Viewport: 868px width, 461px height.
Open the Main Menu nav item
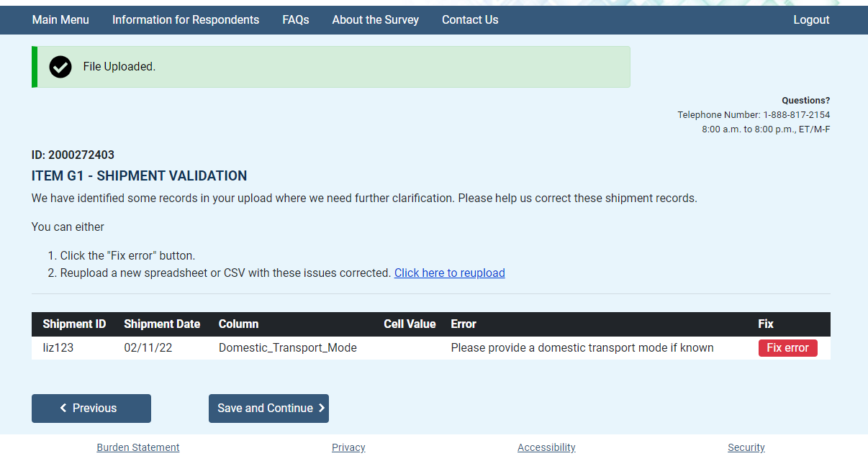[60, 20]
